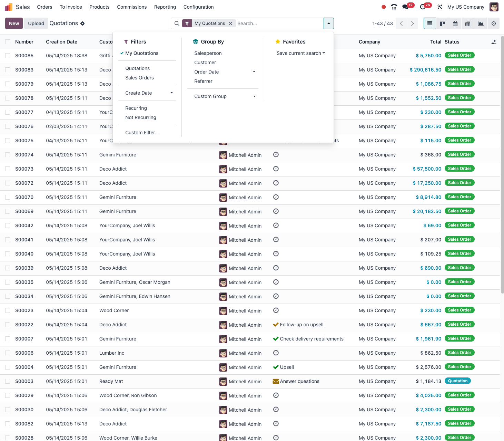
Task: Open the To Invoice menu
Action: [71, 7]
